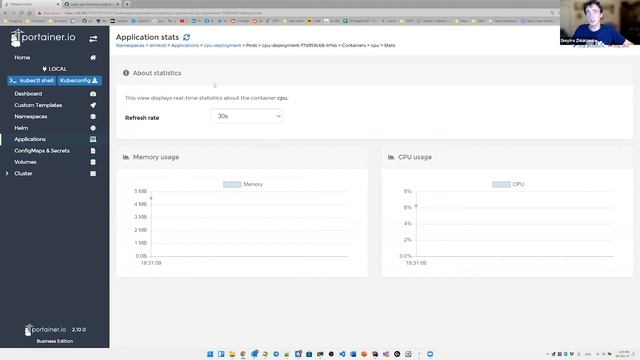Refresh Application stats using the reload icon
The height and width of the screenshot is (360, 640).
pyautogui.click(x=187, y=37)
